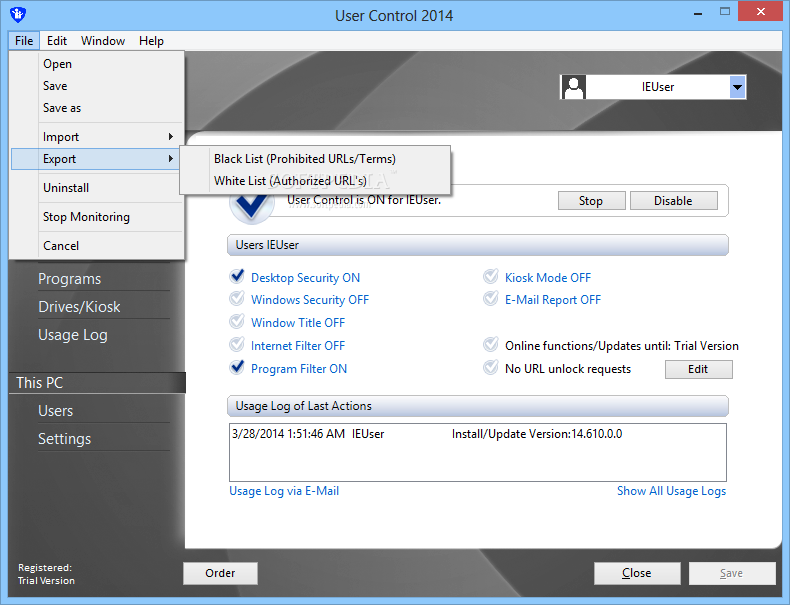
Task: Minimize the User Control 2014 window
Action: pyautogui.click(x=698, y=12)
